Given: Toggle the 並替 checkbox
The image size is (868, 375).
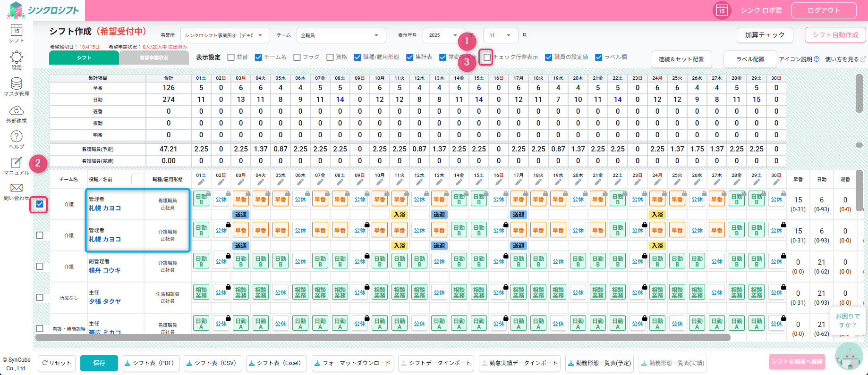Looking at the screenshot, I should (x=231, y=57).
